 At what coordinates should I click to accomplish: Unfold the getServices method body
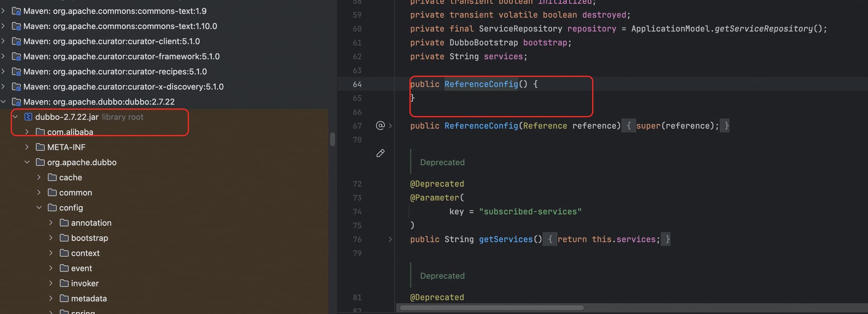[390, 239]
